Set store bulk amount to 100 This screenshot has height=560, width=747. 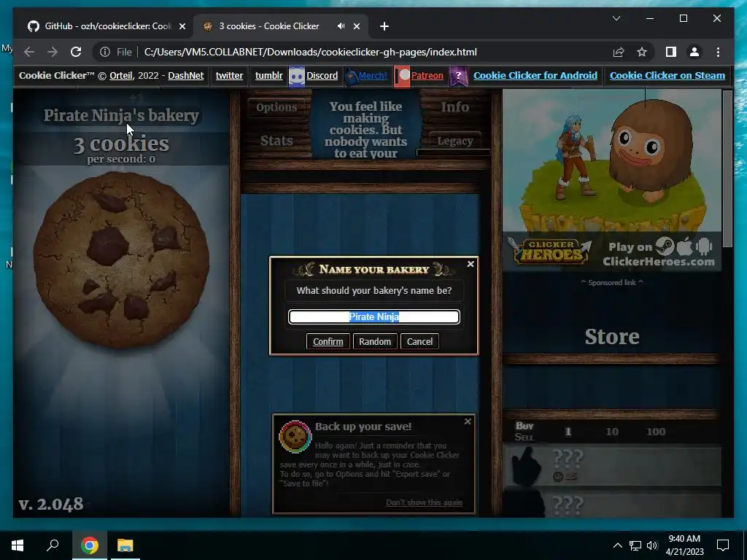pos(656,432)
